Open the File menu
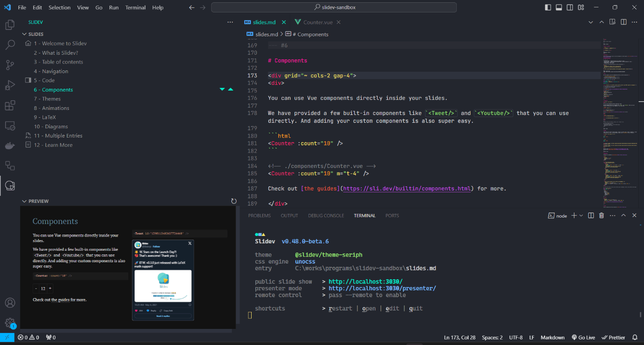This screenshot has width=644, height=345. tap(22, 7)
